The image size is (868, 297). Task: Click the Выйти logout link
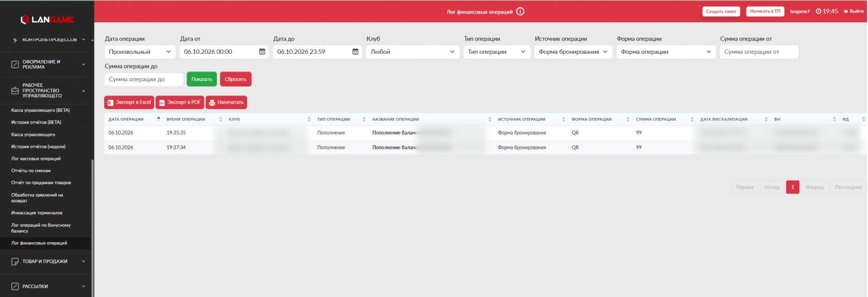click(x=854, y=11)
